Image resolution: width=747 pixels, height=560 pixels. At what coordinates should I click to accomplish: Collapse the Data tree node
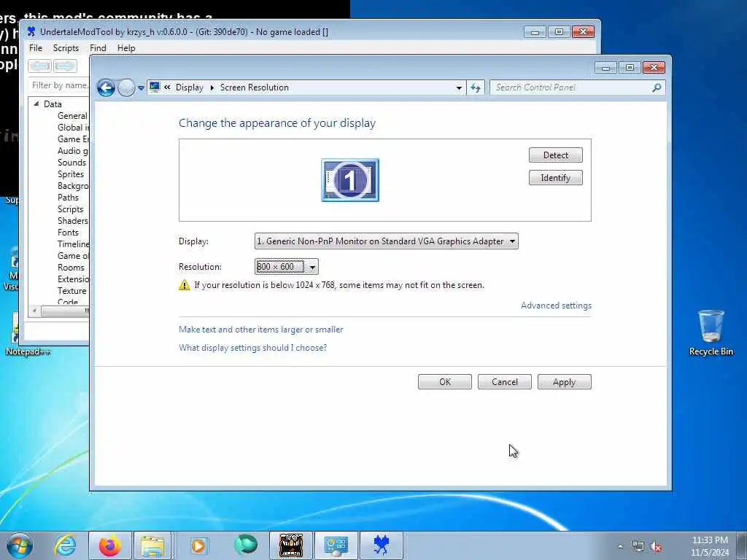(x=36, y=104)
